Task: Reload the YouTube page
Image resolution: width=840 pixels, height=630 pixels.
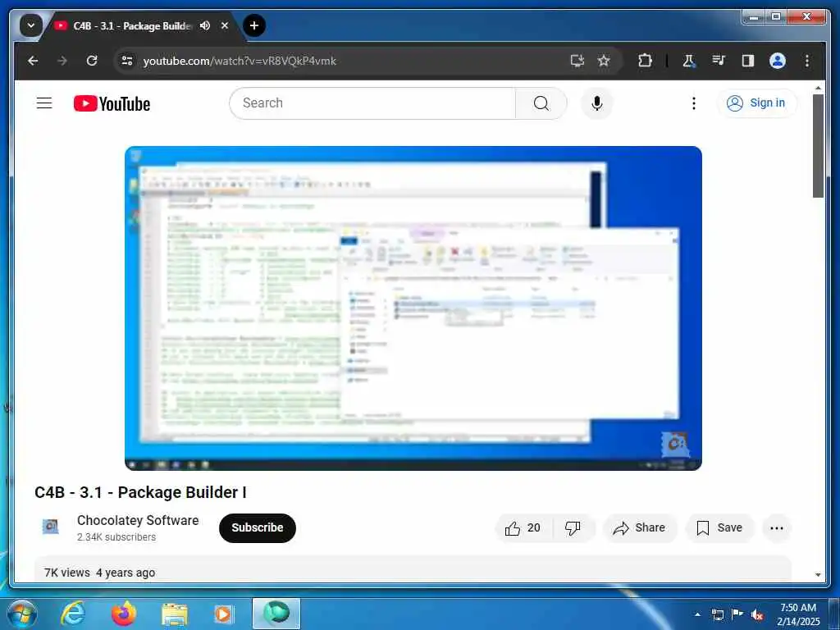Action: 92,61
